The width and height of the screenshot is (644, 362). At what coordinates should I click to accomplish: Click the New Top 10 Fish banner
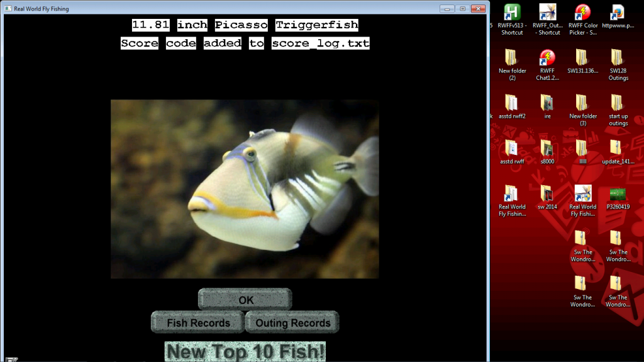[x=245, y=352]
